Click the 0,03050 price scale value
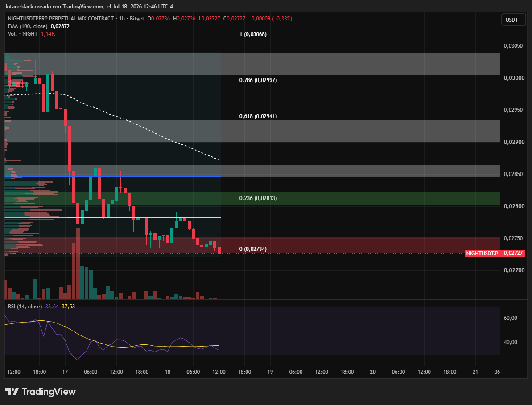 pyautogui.click(x=513, y=46)
